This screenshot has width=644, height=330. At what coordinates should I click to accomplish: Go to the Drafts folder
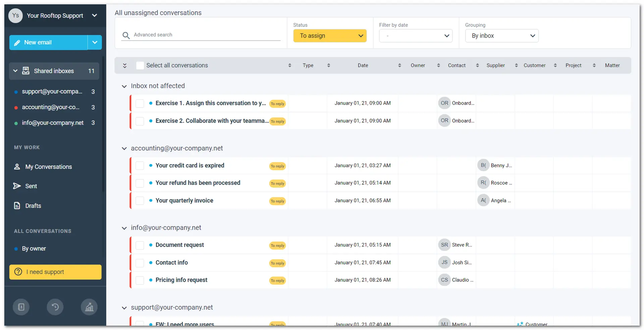(x=33, y=206)
